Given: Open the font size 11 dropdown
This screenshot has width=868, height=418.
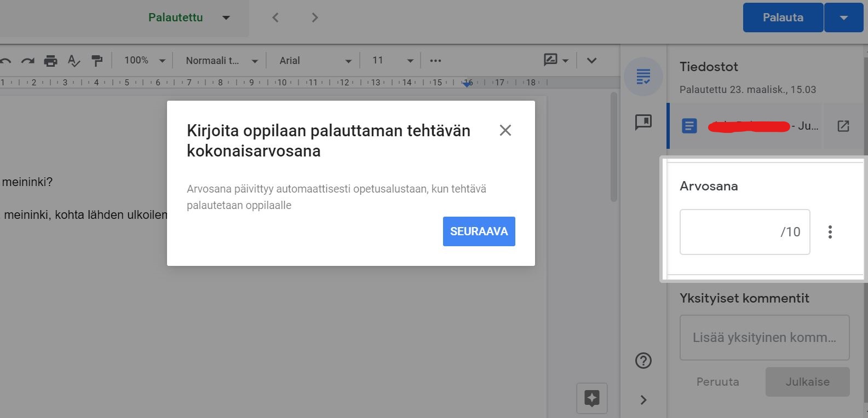Looking at the screenshot, I should coord(392,61).
